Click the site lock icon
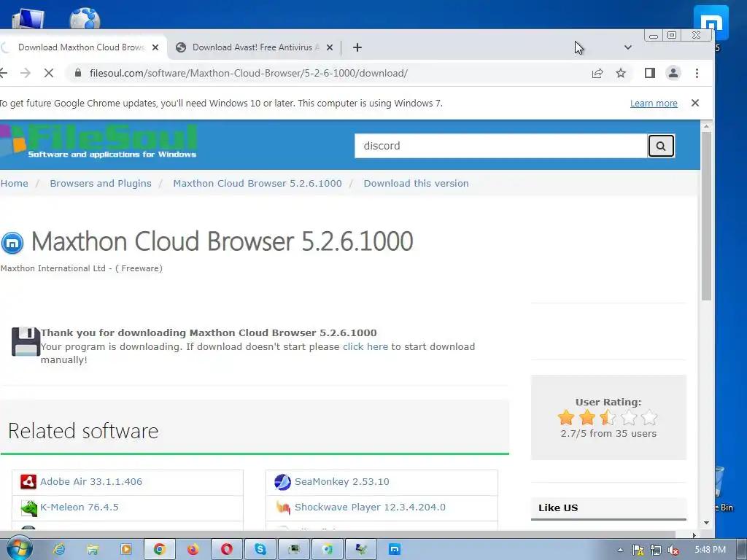The width and height of the screenshot is (747, 560). (x=79, y=73)
